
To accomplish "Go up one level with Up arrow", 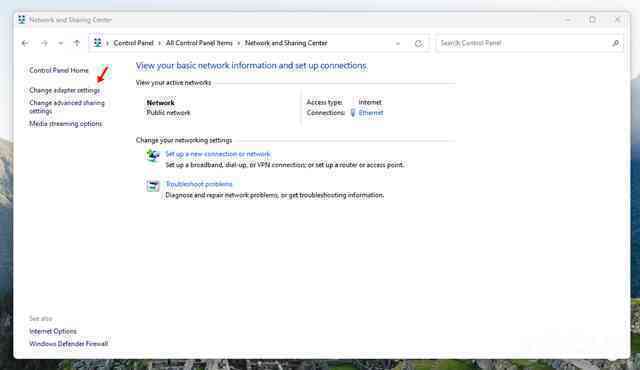I will pos(77,43).
